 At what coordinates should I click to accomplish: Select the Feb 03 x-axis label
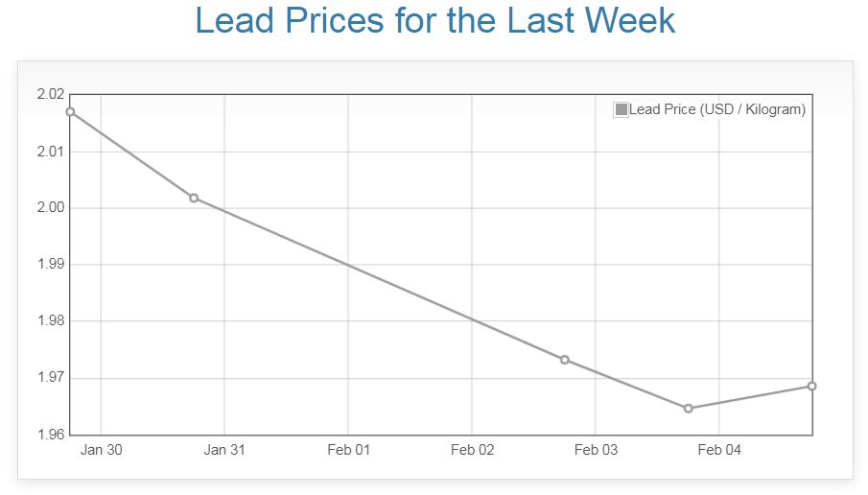click(x=596, y=450)
